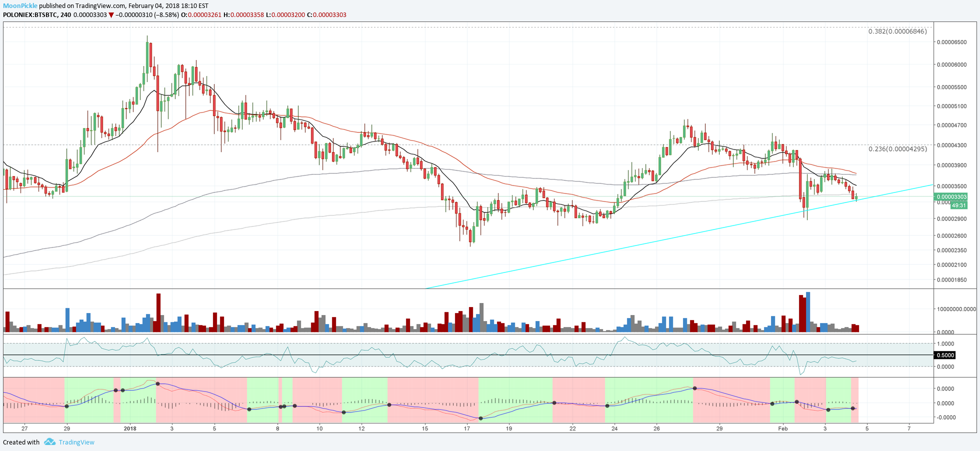Viewport: 980px width, 451px height.
Task: Click the 1.0000 oscillator axis label
Action: point(945,344)
